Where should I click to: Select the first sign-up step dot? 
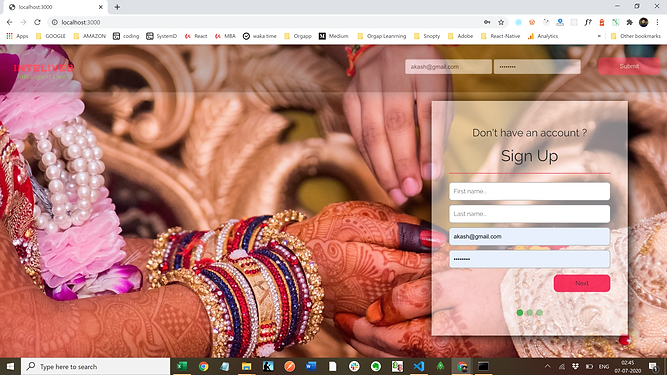(x=519, y=312)
